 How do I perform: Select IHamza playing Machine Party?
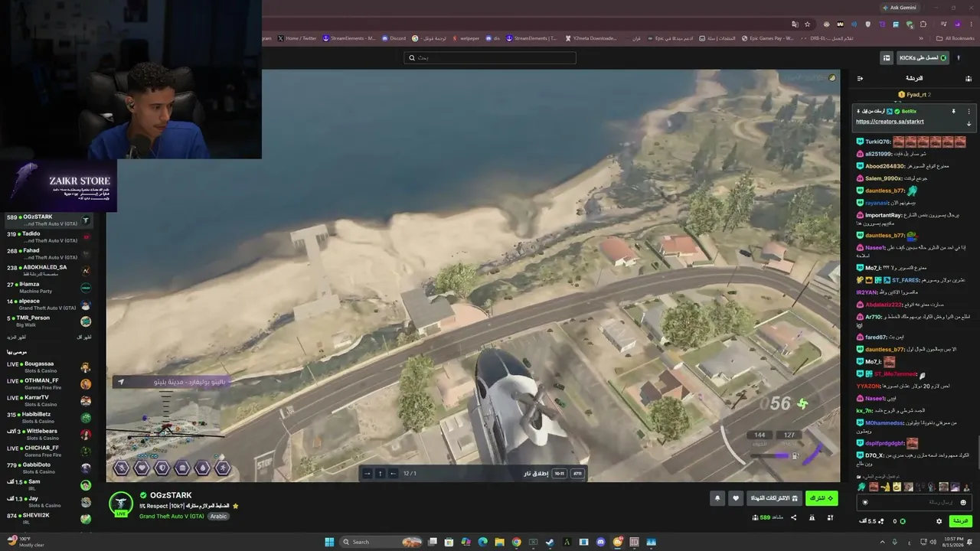(49, 288)
